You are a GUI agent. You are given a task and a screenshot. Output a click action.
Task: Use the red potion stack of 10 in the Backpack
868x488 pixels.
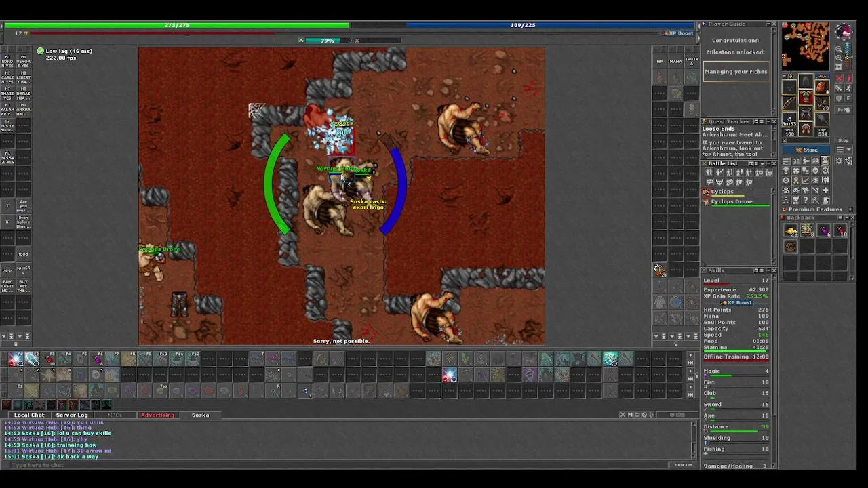840,231
